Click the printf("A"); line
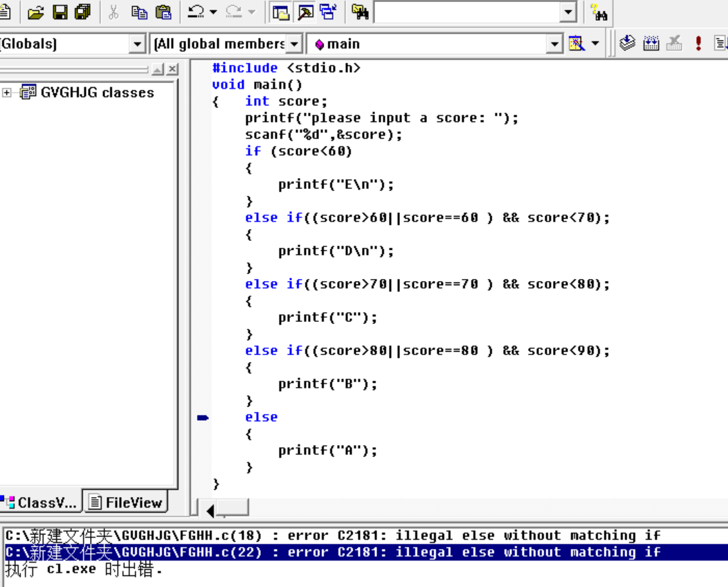The image size is (728, 587). tap(328, 450)
